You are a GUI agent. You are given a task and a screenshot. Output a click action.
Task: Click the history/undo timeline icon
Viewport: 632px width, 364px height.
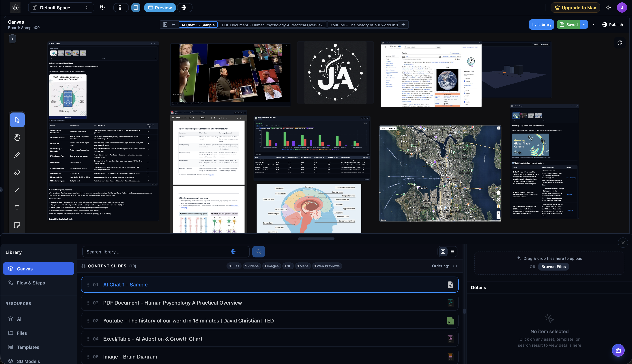102,7
